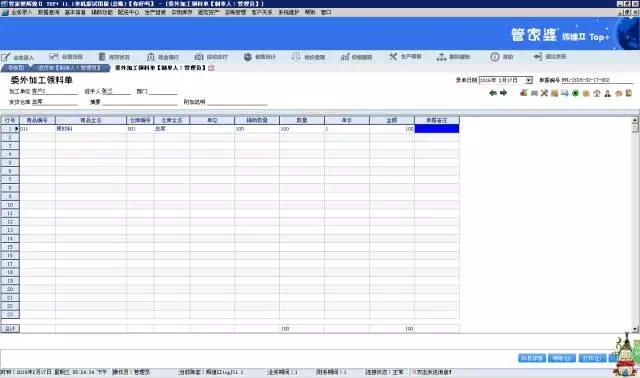Open 现金银行 bank icon in toolbar
The image size is (640, 378).
(163, 57)
